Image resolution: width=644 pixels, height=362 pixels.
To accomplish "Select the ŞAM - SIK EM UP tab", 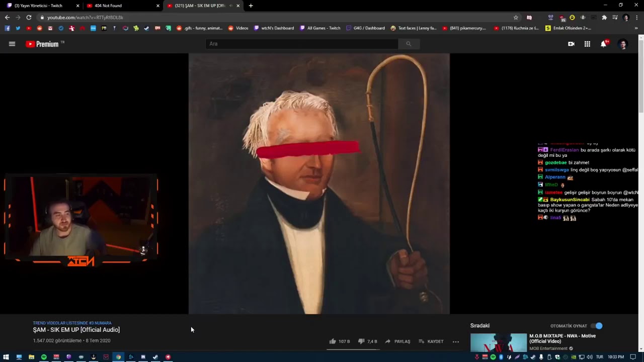I will coord(203,6).
